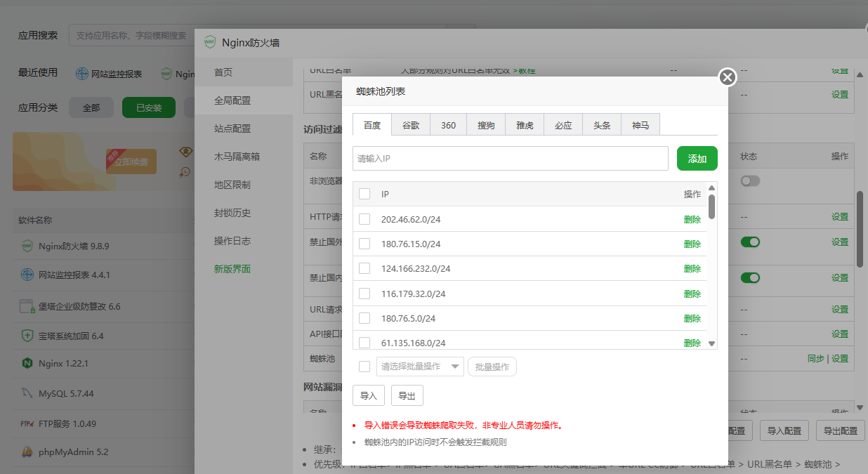Image resolution: width=868 pixels, height=474 pixels.
Task: Switch to the 雅虎 tab
Action: (x=525, y=125)
